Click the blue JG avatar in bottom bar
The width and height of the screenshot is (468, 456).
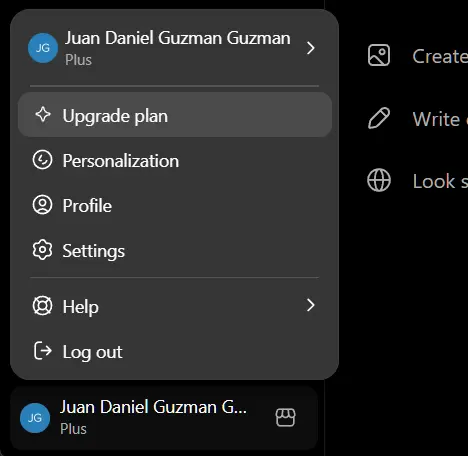tap(35, 418)
